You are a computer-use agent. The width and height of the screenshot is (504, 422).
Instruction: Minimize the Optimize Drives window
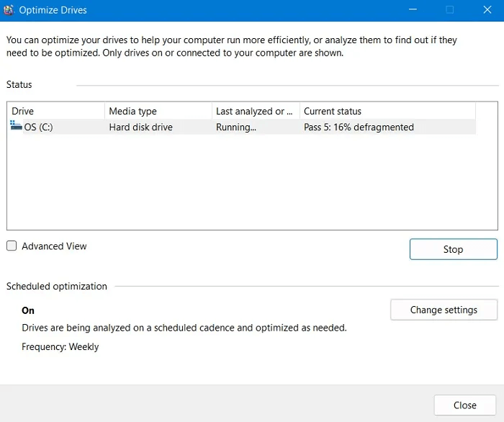[412, 10]
